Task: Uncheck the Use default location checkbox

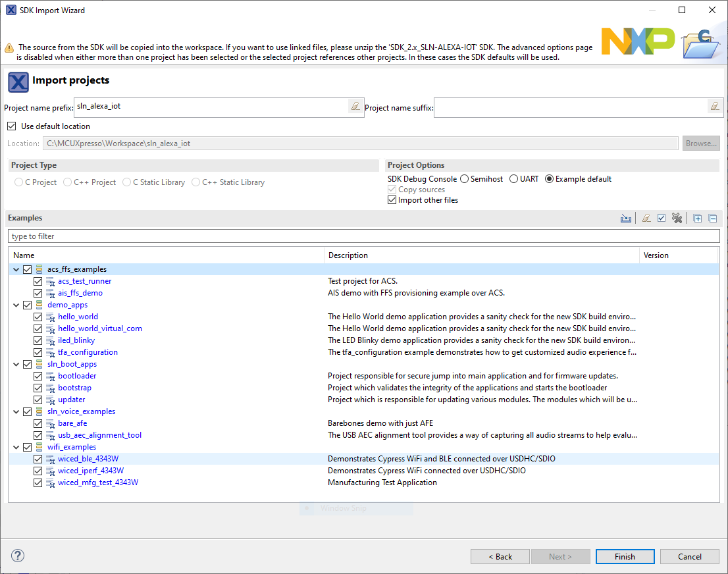Action: [x=11, y=126]
